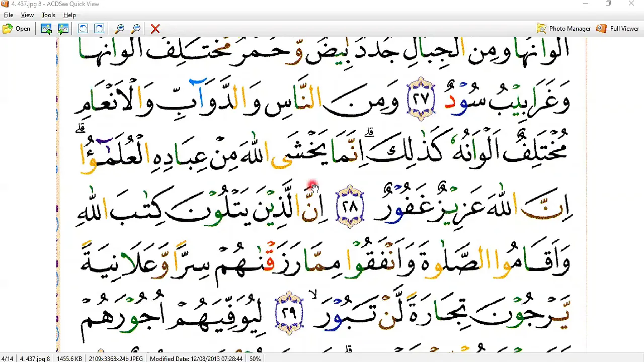
Task: Click verse marker number 29
Action: [289, 313]
